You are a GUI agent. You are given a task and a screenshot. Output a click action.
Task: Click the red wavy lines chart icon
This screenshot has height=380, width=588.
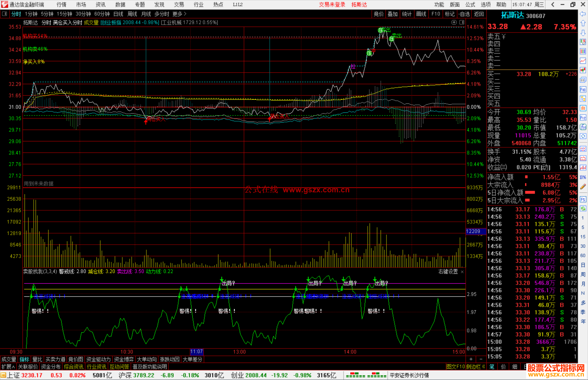(x=583, y=149)
